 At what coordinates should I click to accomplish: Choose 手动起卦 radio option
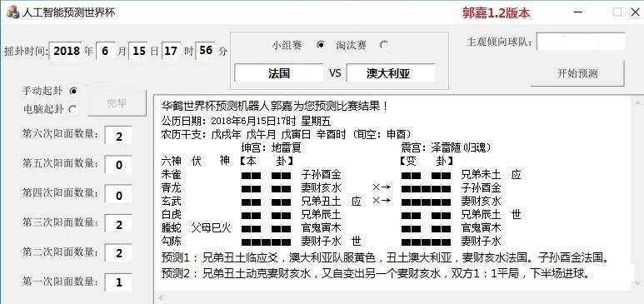73,91
